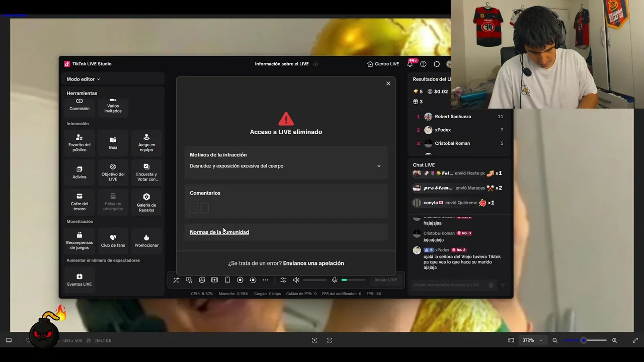Screen dimensions: 644x362
Task: Click the fullscreen expand arrow in image viewer
Action: (x=635, y=340)
